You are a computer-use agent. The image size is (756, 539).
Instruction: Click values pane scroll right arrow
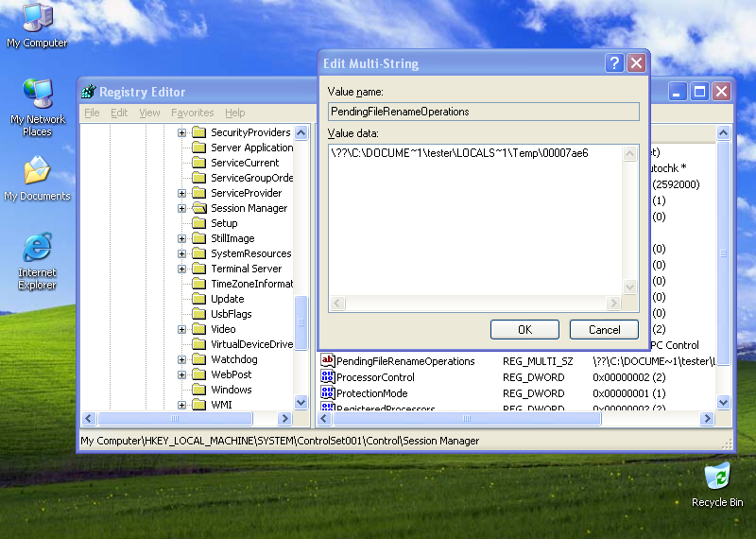[707, 418]
